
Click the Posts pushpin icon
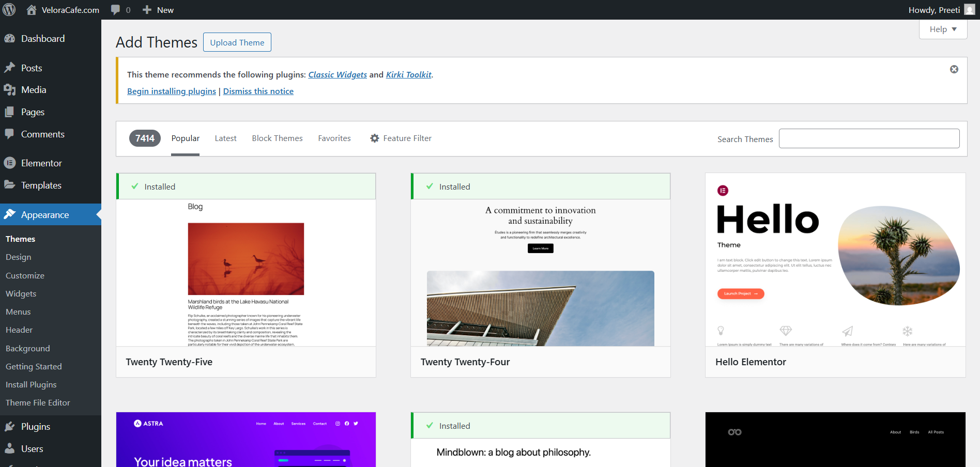point(10,68)
